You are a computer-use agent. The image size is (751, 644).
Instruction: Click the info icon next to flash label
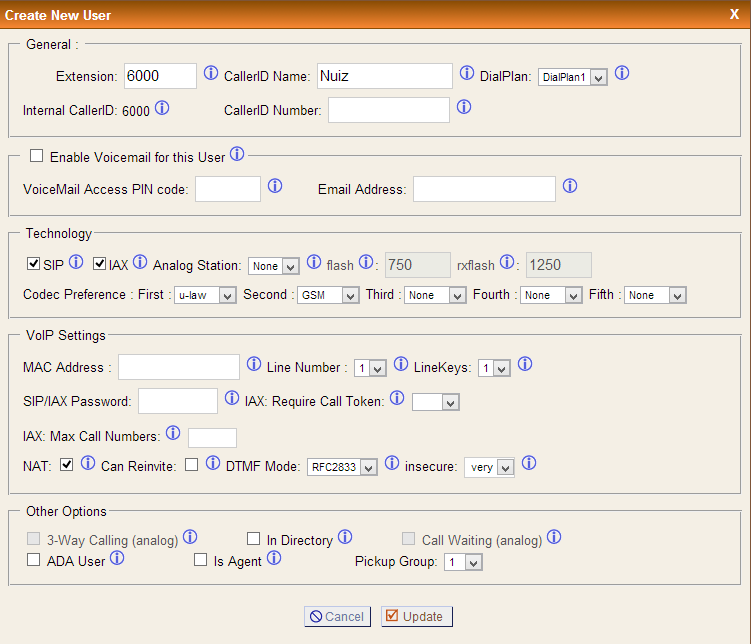click(366, 262)
